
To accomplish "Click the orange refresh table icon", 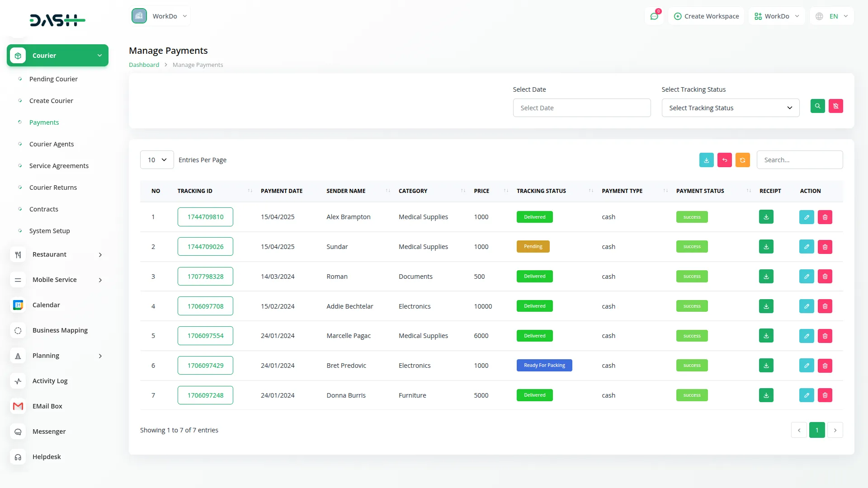I will [742, 160].
